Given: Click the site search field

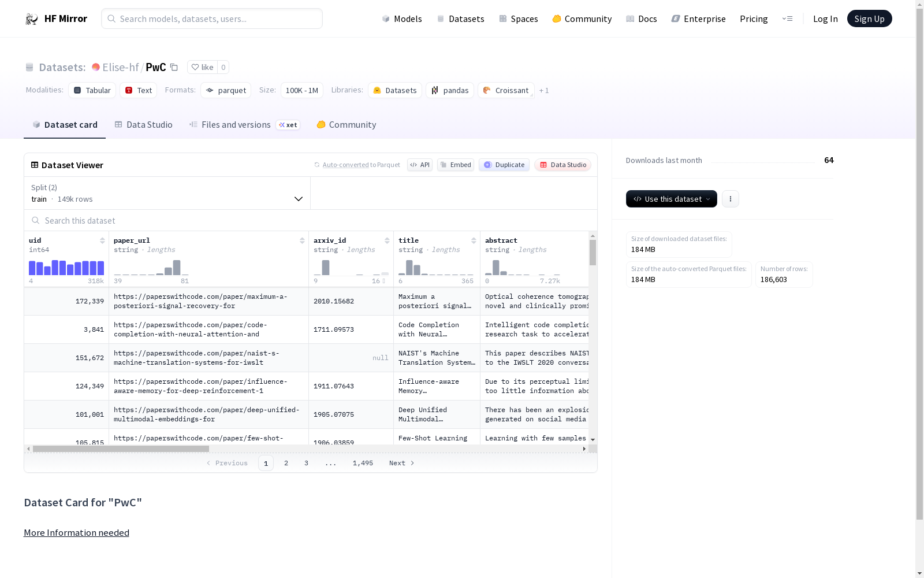Looking at the screenshot, I should pyautogui.click(x=212, y=18).
